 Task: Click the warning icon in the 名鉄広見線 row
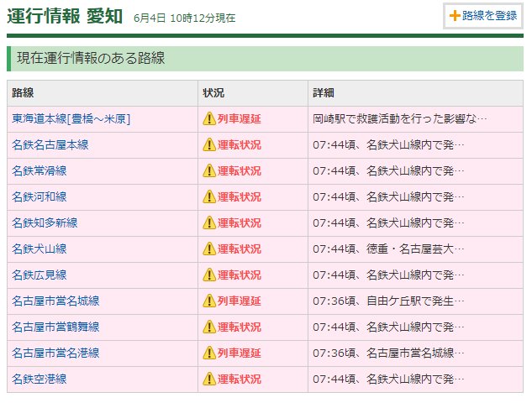pos(209,275)
